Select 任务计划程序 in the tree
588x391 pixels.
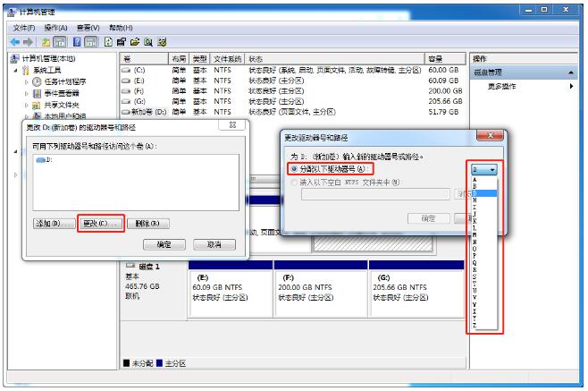65,81
